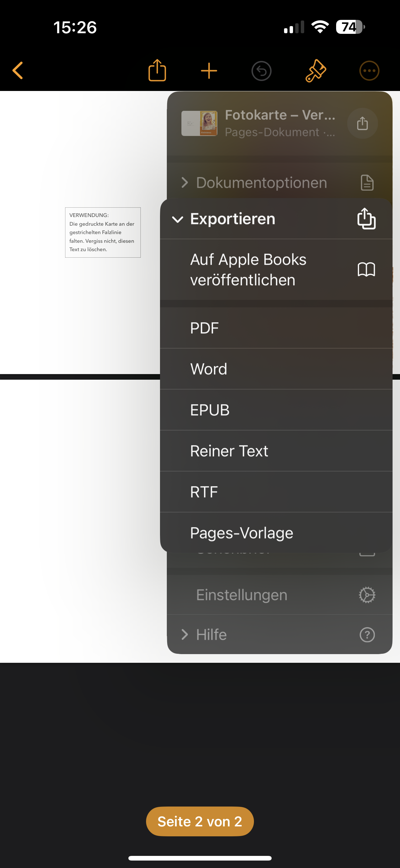Image resolution: width=400 pixels, height=868 pixels.
Task: Choose Reiner Text export option
Action: (x=276, y=451)
